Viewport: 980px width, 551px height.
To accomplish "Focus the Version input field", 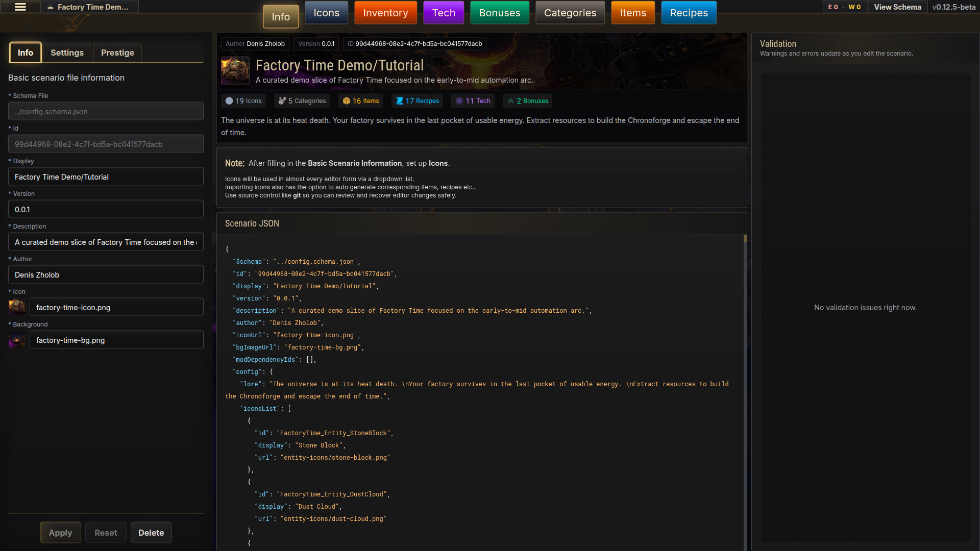I will coord(106,209).
